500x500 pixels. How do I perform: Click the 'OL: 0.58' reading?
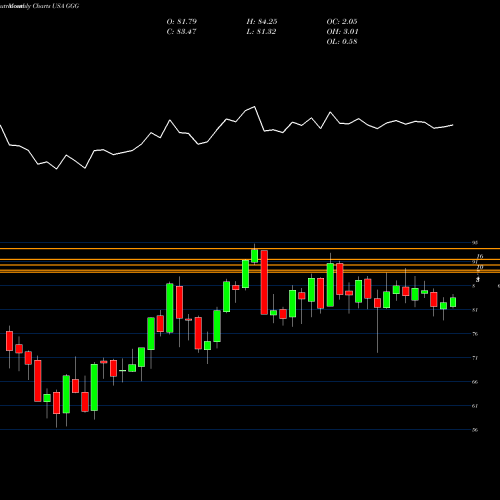pos(342,42)
